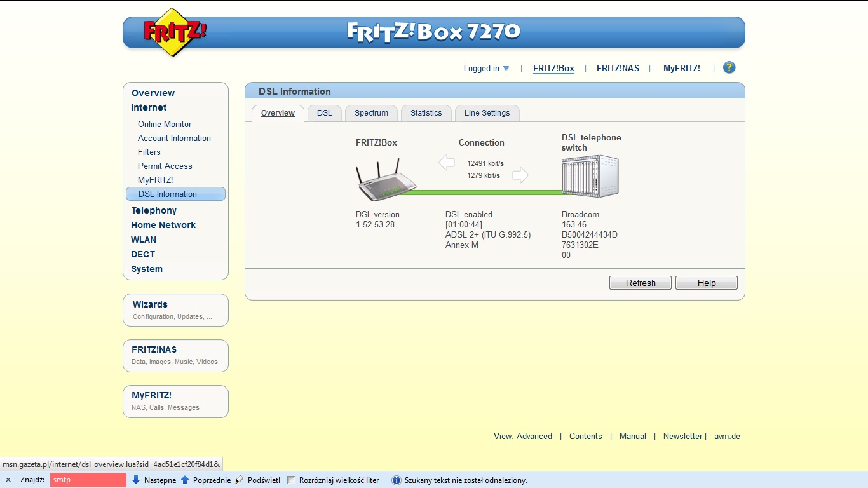868x488 pixels.
Task: Click the DSL version 1.52.53.28 text
Action: click(x=377, y=219)
